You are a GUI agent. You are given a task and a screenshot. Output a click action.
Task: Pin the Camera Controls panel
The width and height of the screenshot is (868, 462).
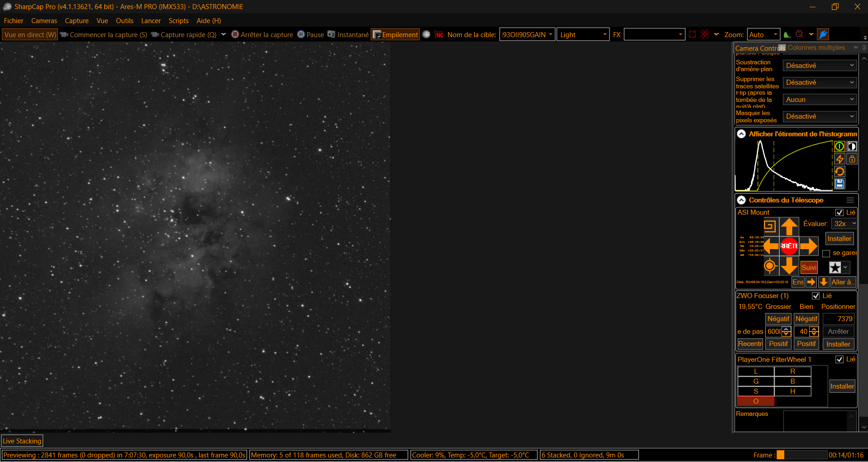[x=864, y=48]
